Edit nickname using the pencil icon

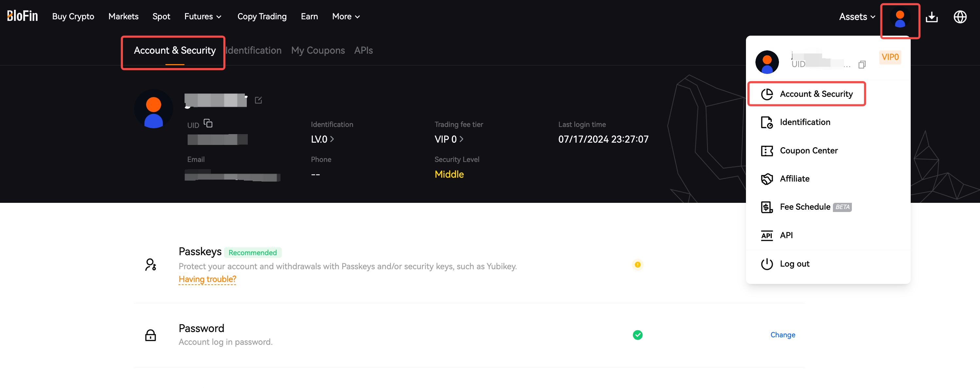point(258,100)
